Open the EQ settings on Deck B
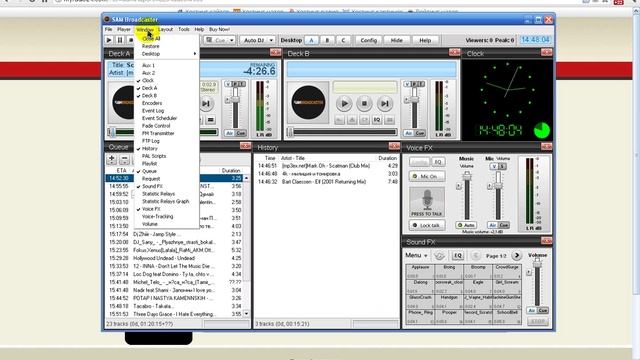 377,120
